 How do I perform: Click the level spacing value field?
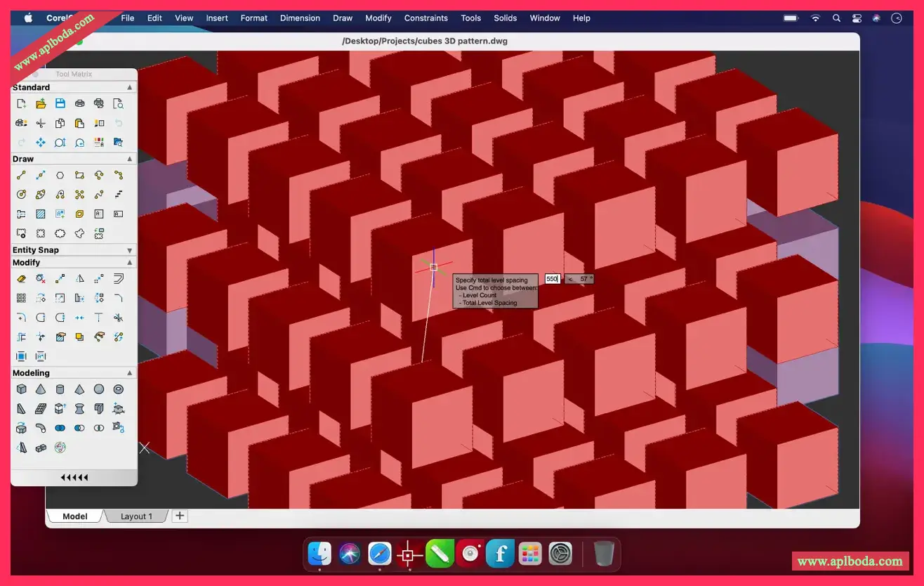553,279
